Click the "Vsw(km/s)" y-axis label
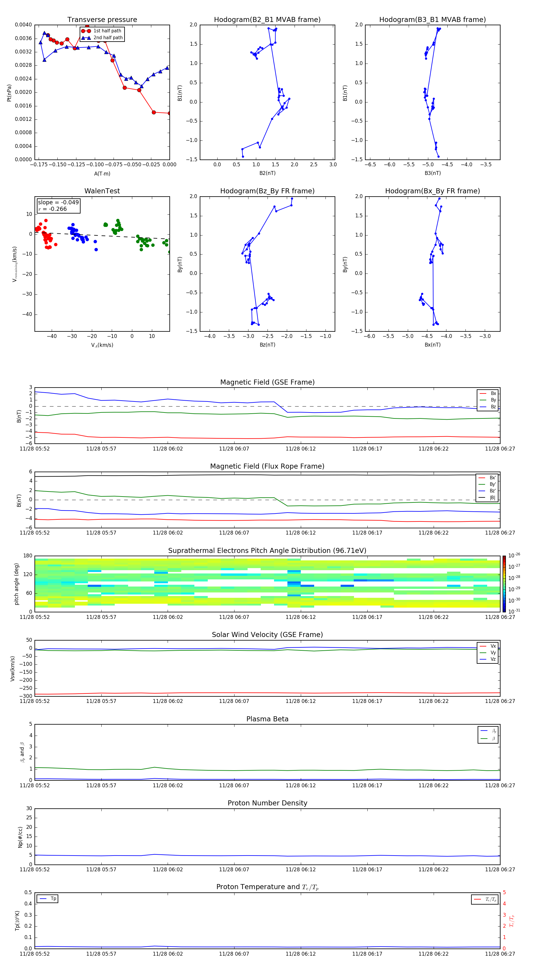The height and width of the screenshot is (980, 535). pos(12,668)
